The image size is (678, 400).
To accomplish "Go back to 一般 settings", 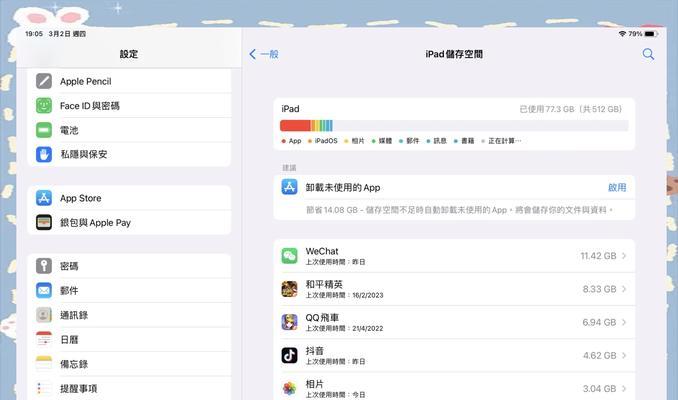I will 264,54.
